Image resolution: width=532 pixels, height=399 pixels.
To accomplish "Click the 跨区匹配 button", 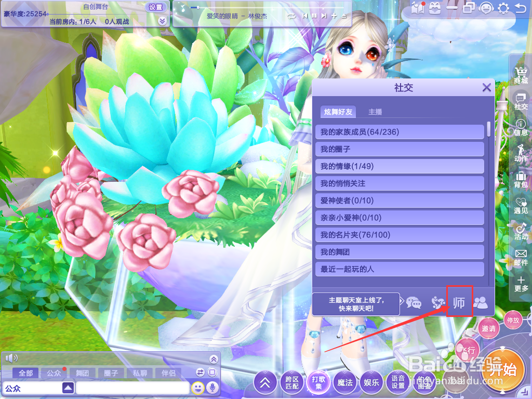I will click(292, 383).
